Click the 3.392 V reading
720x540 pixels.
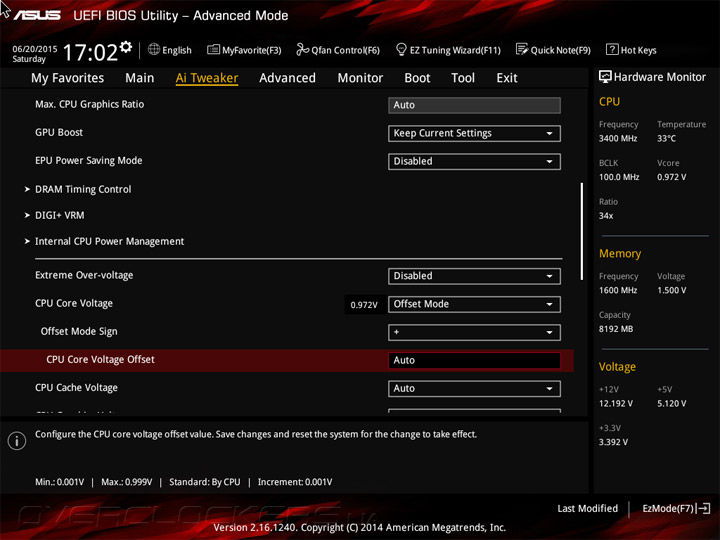click(x=613, y=442)
